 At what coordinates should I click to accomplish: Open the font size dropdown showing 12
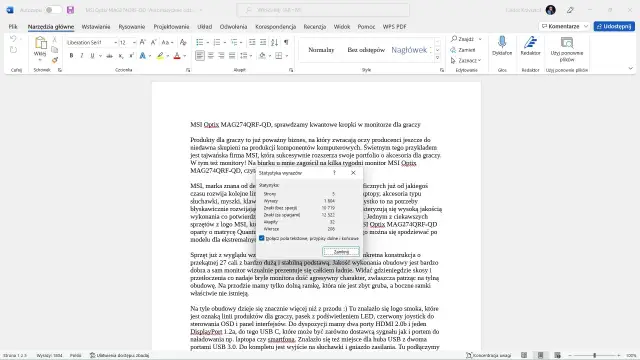click(134, 42)
